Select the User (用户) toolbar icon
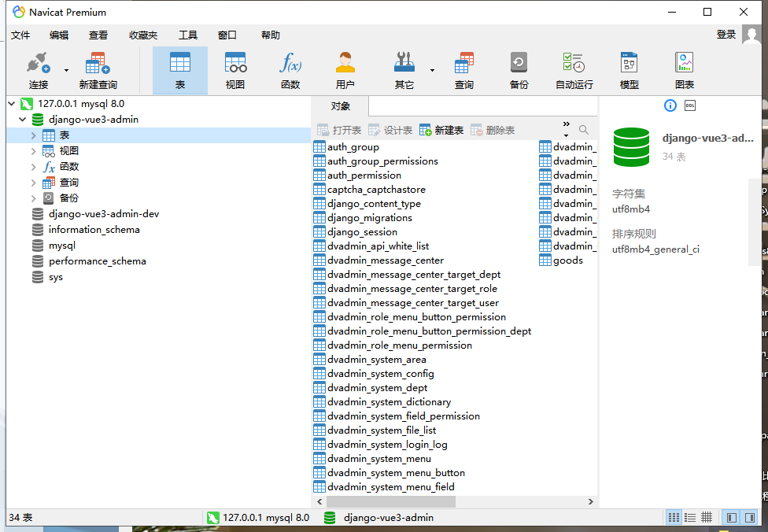The height and width of the screenshot is (532, 768). tap(345, 71)
